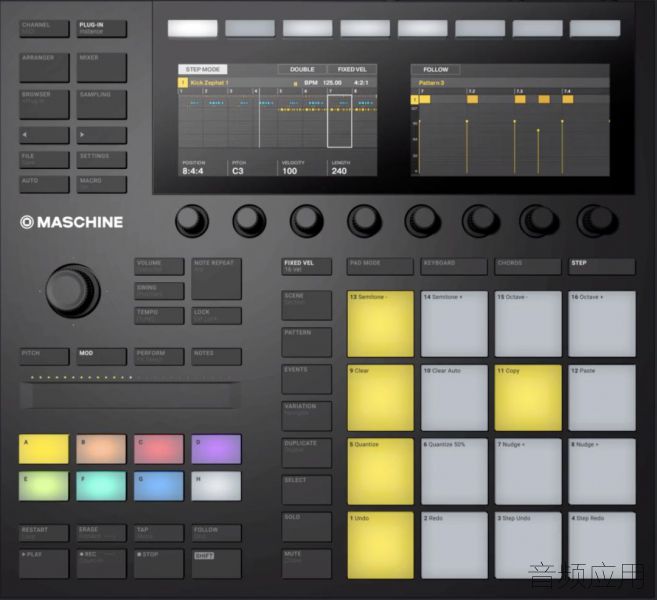Open the PATTERN section
657x600 pixels.
click(x=307, y=342)
